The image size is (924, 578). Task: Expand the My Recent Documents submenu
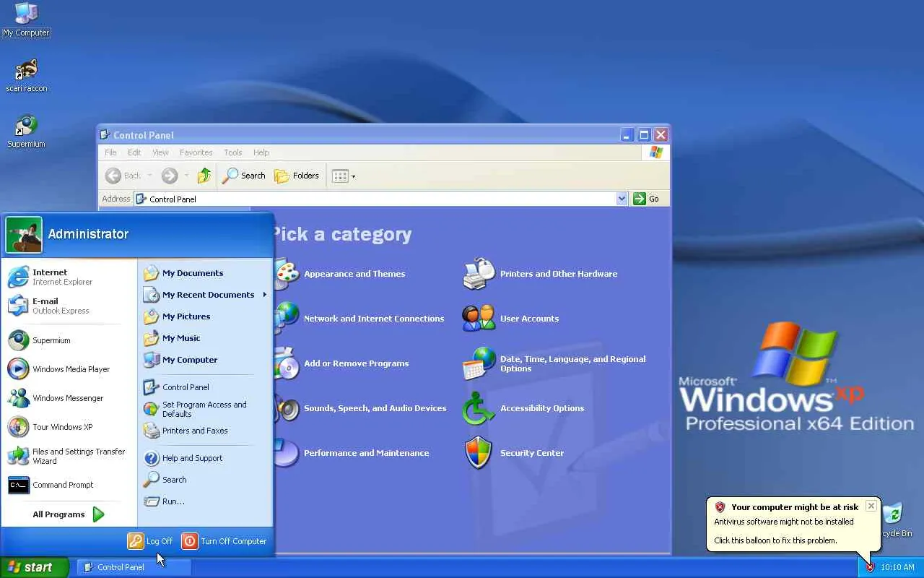pos(205,295)
